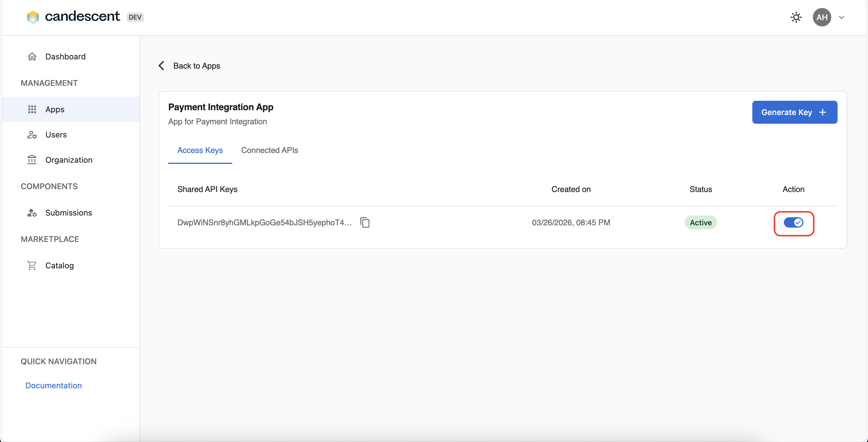868x442 pixels.
Task: Click the candescent hexagon logo icon
Action: click(33, 17)
